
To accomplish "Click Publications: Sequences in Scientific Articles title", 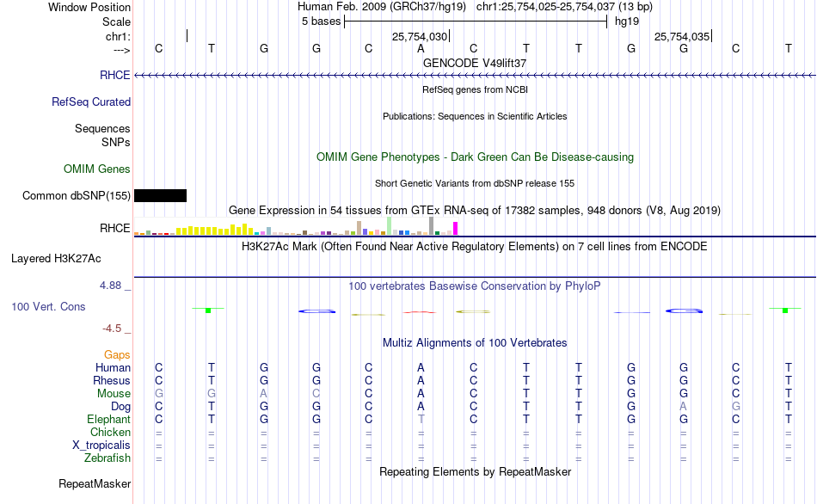I will 475,116.
